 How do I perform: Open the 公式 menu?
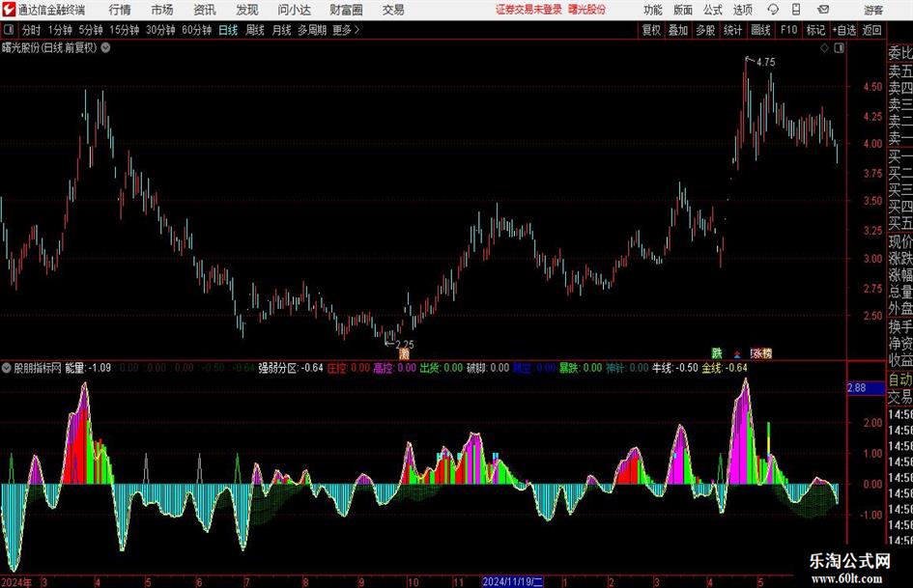click(x=712, y=10)
